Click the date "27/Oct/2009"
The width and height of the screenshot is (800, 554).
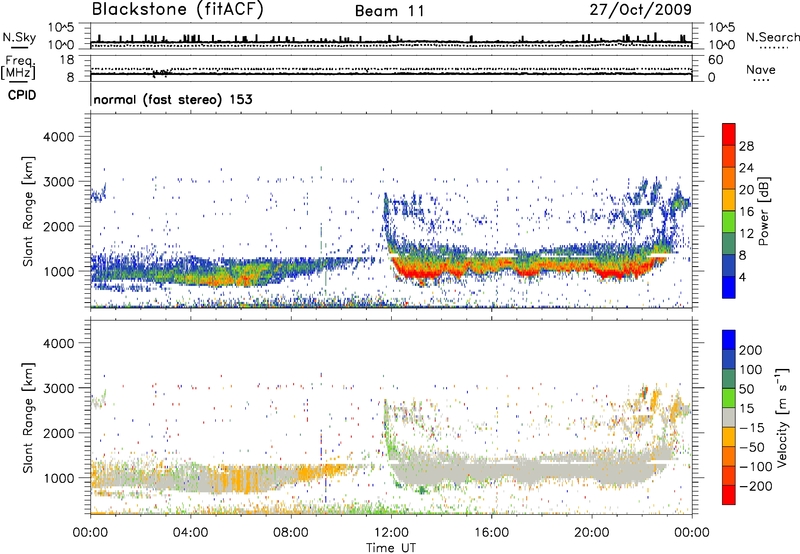(641, 10)
